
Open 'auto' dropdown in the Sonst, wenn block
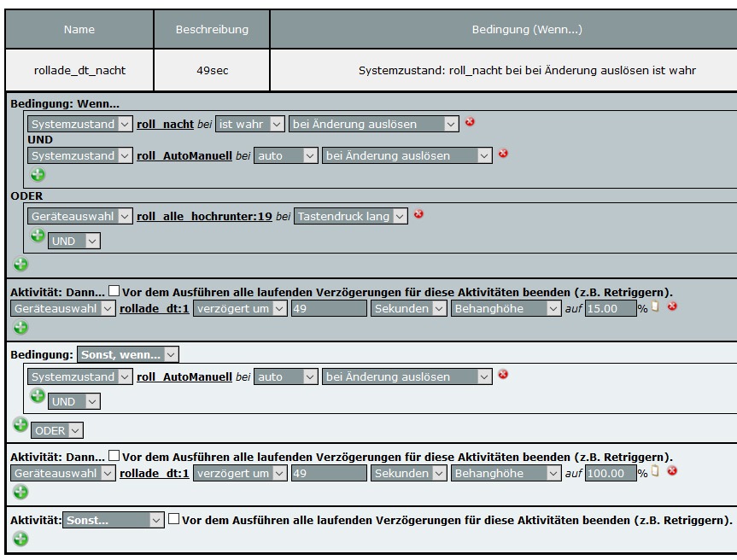click(286, 376)
